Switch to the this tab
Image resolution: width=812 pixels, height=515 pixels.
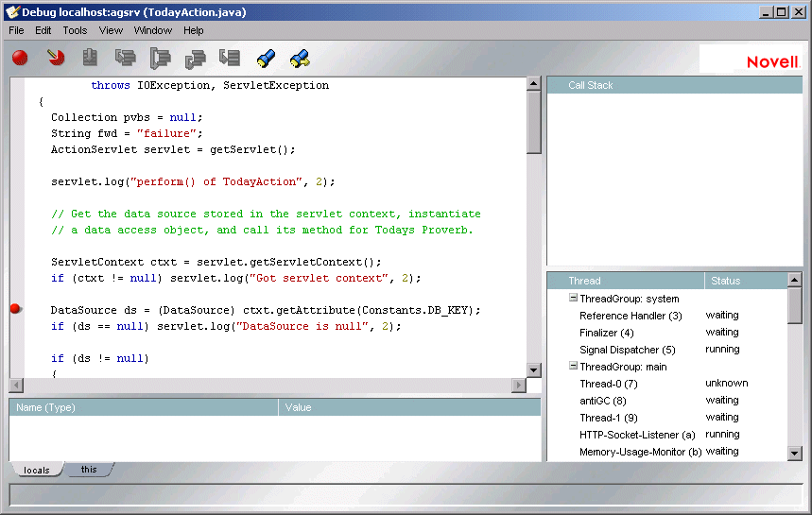(89, 469)
